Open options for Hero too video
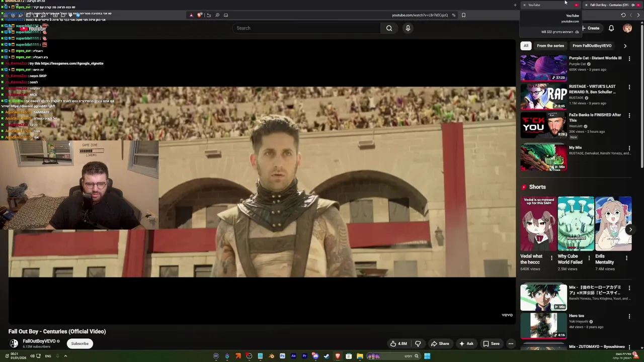This screenshot has height=362, width=644. tap(629, 317)
